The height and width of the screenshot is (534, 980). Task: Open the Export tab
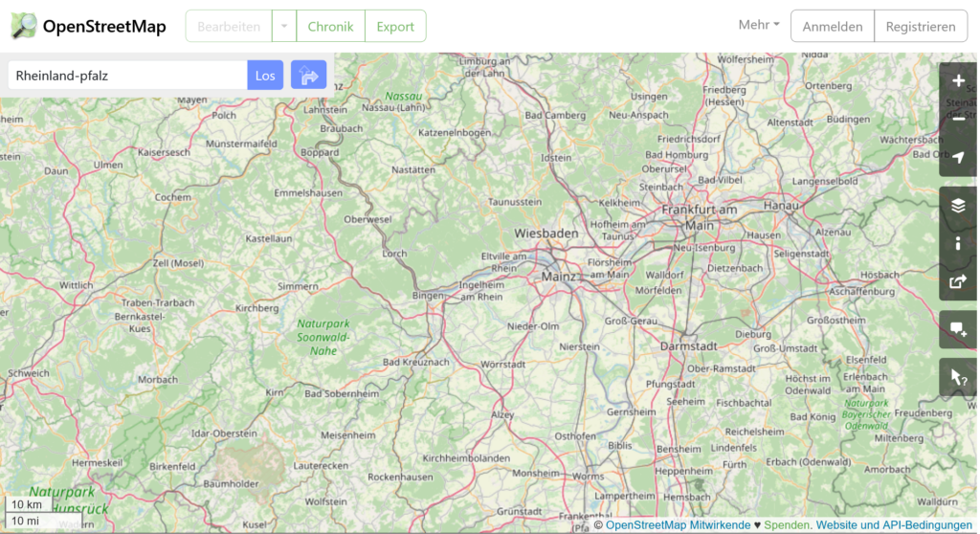(x=395, y=26)
